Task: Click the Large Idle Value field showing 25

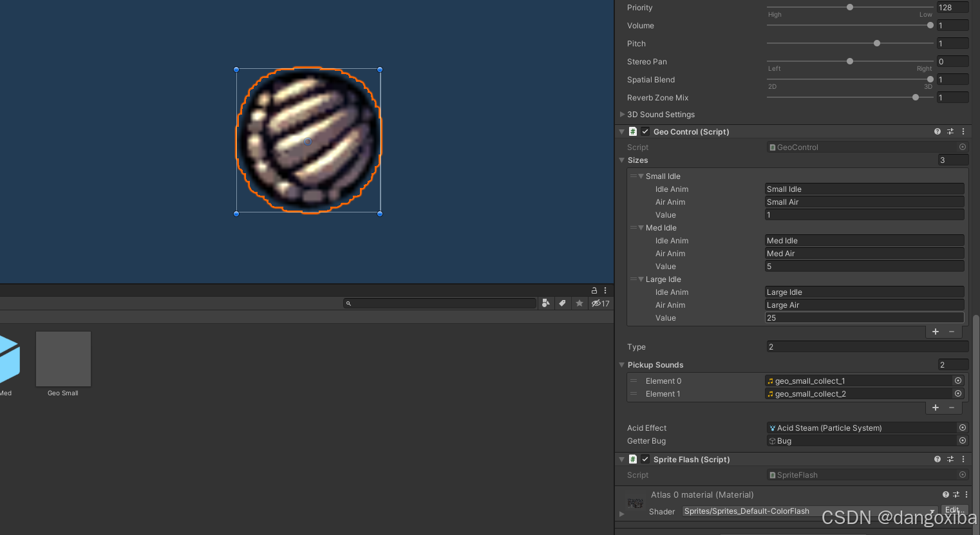Action: tap(864, 317)
